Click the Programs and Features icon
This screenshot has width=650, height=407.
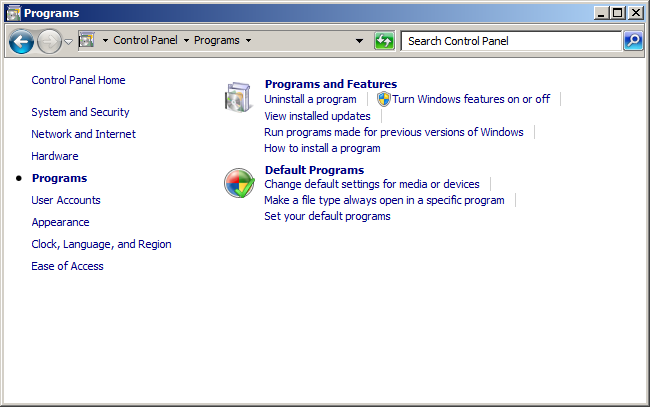tap(238, 97)
